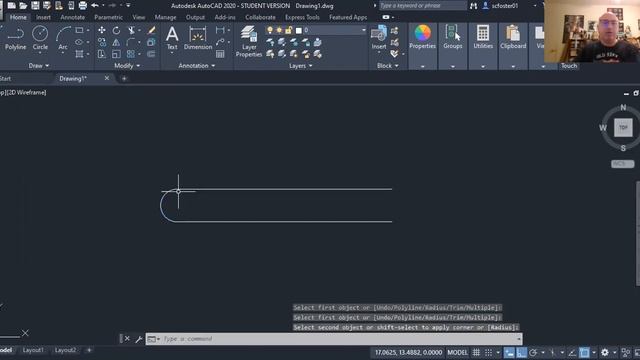Click the Stretch tool icon
Viewport: 640px width, 360px height.
(102, 54)
